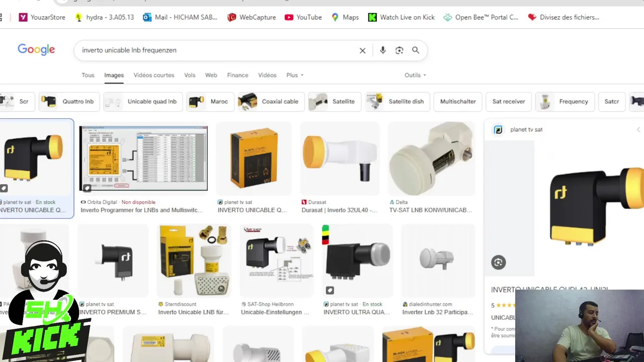Filter by the Scr chip
Image resolution: width=644 pixels, height=362 pixels.
(17, 102)
